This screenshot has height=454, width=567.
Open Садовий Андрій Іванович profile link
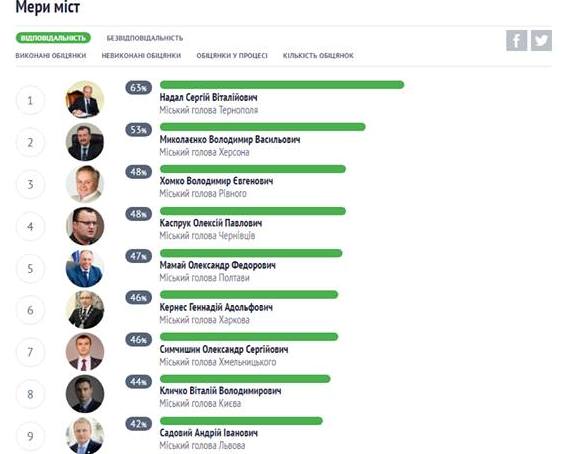click(209, 433)
